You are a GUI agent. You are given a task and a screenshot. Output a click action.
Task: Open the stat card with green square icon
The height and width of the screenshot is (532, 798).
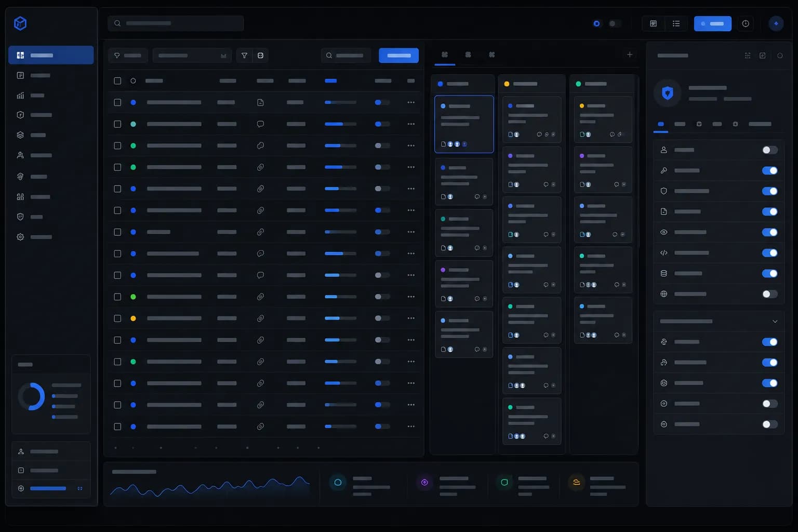click(x=524, y=486)
